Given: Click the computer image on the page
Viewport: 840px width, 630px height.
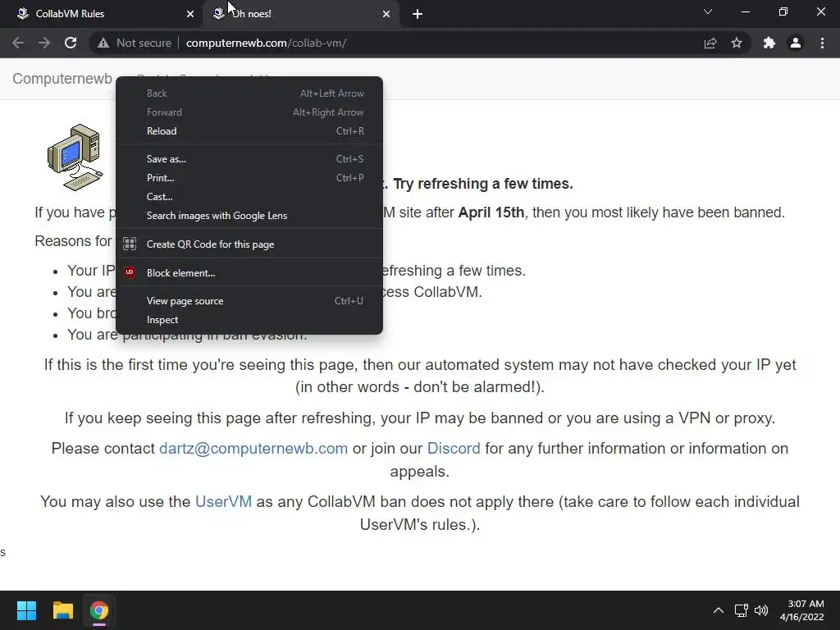Looking at the screenshot, I should click(x=75, y=157).
